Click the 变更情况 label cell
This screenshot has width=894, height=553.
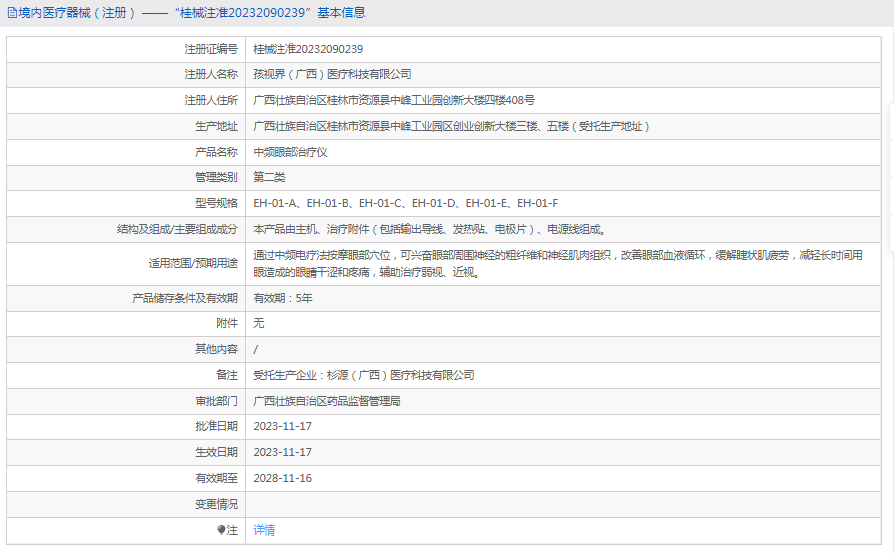click(x=126, y=505)
